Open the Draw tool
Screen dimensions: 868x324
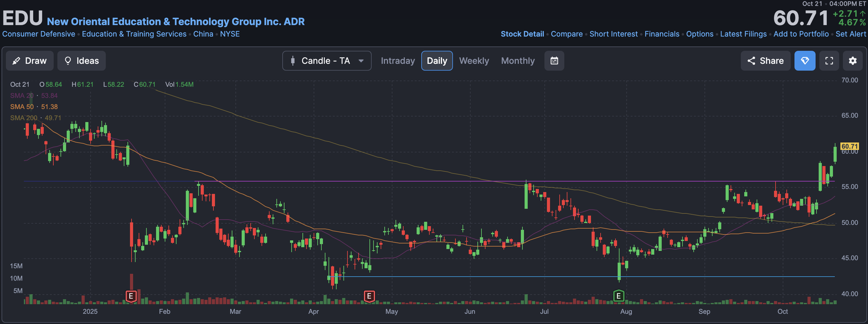tap(30, 61)
